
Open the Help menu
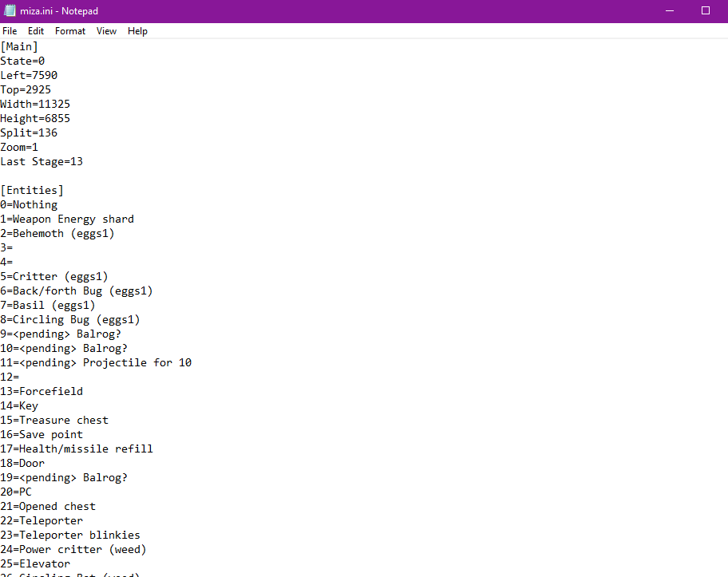point(137,30)
